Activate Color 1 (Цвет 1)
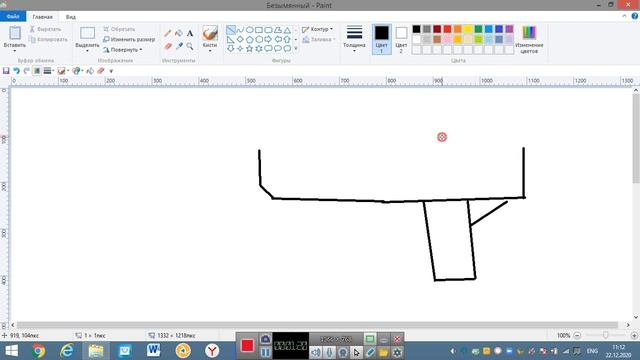This screenshot has width=640, height=360. coord(382,39)
